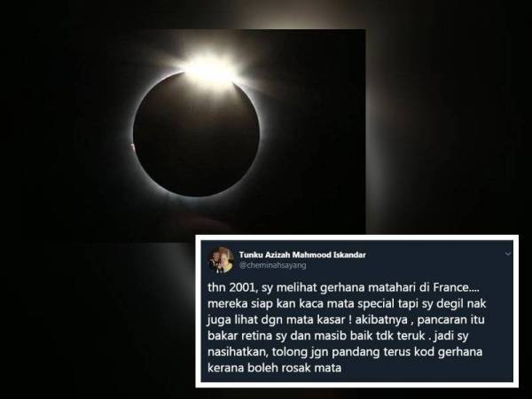Expand the tweet options chevron
The width and height of the screenshot is (532, 399).
(507, 254)
